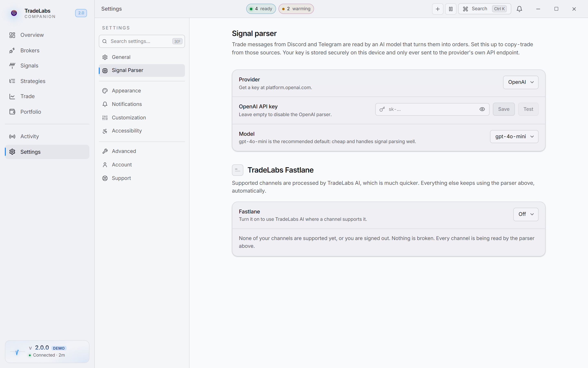The height and width of the screenshot is (368, 588).
Task: Click the Signal Parser chip icon
Action: click(x=105, y=71)
